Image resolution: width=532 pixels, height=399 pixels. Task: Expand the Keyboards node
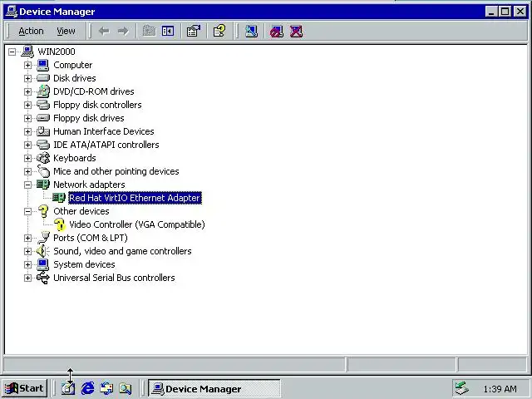tap(27, 158)
